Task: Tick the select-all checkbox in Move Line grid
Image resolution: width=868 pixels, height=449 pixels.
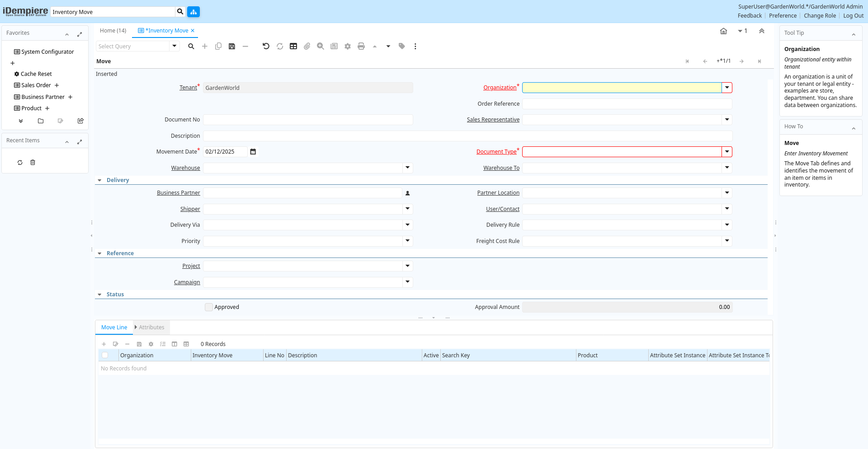Action: coord(105,355)
